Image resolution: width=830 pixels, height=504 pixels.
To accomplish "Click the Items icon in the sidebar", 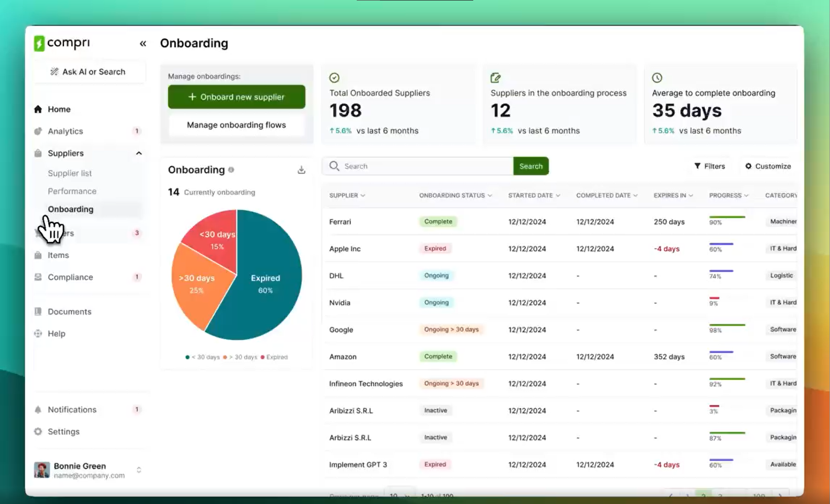I will pos(38,255).
